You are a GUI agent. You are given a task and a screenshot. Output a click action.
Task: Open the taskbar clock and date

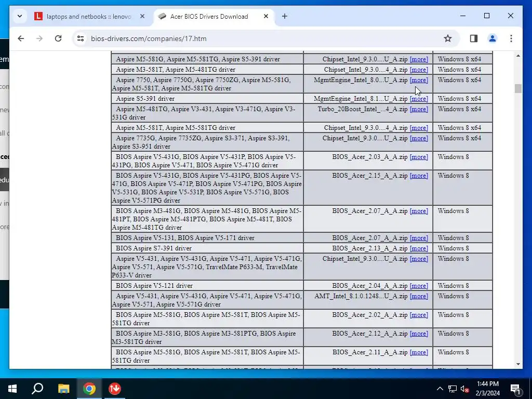click(x=487, y=389)
